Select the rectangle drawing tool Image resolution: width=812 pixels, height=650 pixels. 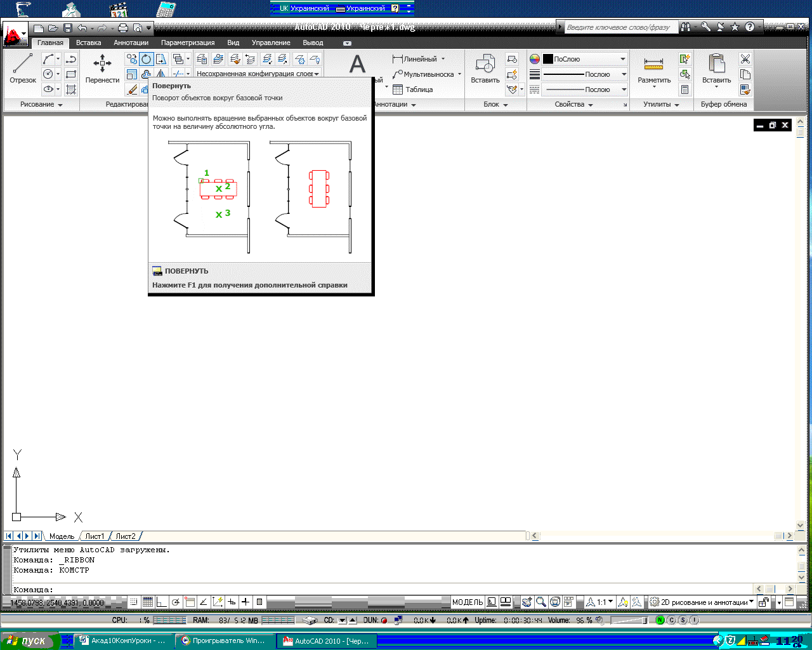71,74
